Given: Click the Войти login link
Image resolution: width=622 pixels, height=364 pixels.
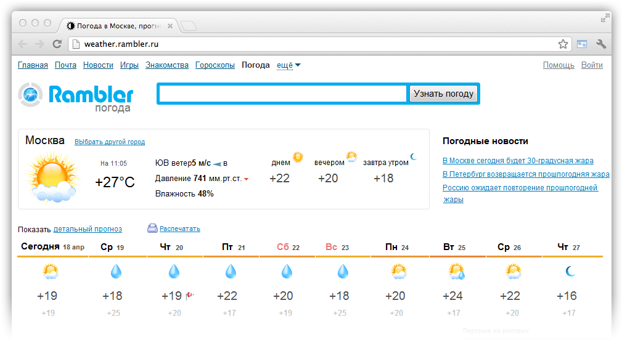Looking at the screenshot, I should pos(592,65).
